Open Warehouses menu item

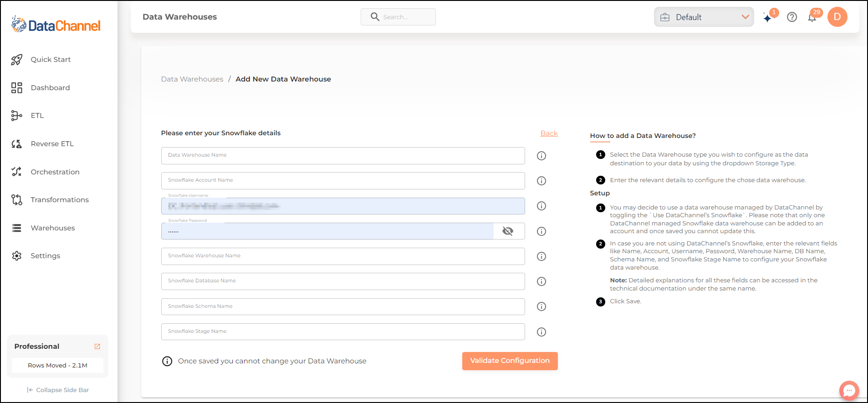click(x=53, y=228)
